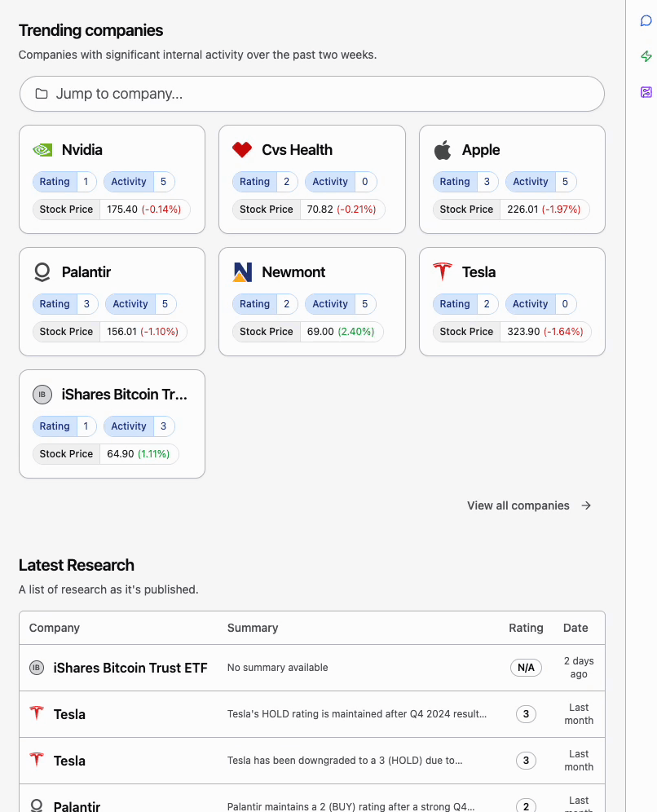Image resolution: width=657 pixels, height=812 pixels.
Task: Click Newmont's Rating badge
Action: pos(265,304)
